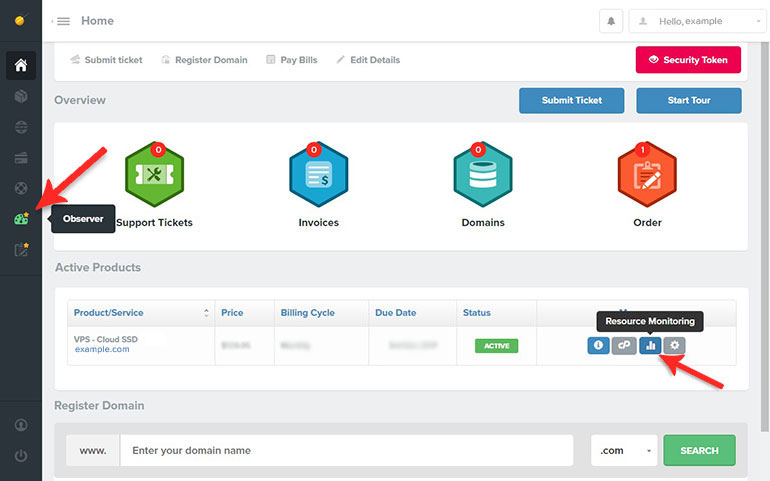
Task: Click the Order label under hexagon
Action: pyautogui.click(x=647, y=223)
